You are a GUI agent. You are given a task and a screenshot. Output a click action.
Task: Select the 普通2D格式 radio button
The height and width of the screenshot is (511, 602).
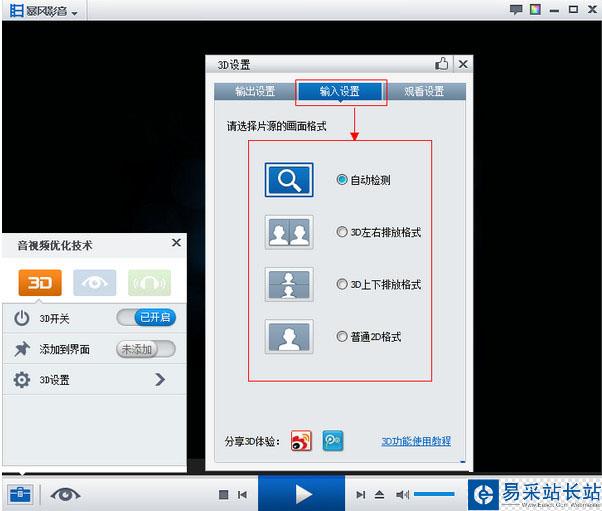coord(342,337)
